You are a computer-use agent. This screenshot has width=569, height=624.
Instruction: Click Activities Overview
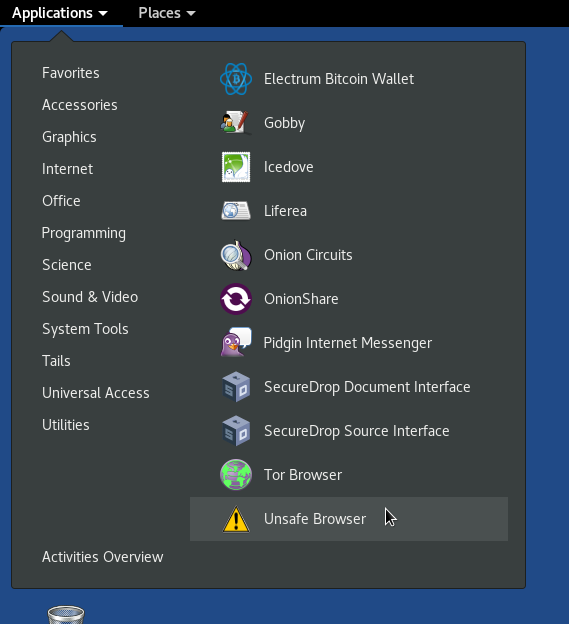point(103,557)
